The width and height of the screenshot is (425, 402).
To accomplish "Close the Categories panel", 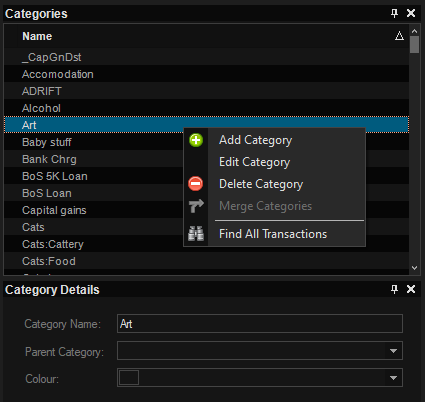I will 411,13.
